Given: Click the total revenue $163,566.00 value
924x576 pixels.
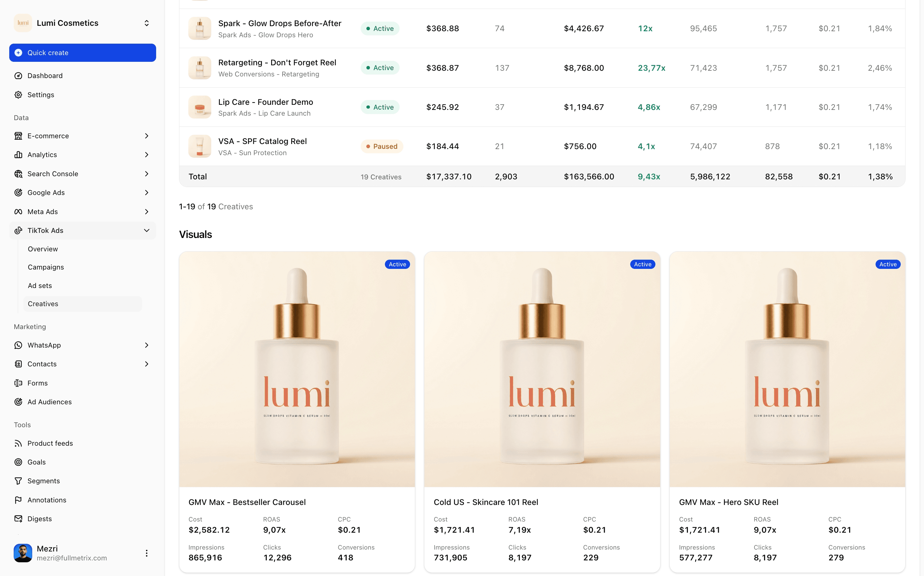Looking at the screenshot, I should (x=589, y=177).
